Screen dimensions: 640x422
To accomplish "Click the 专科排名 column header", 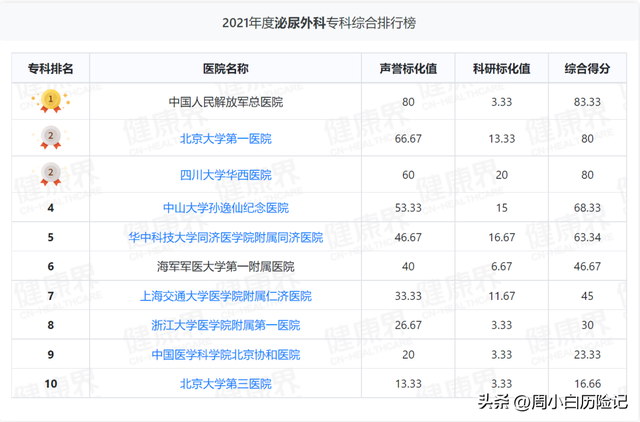I will 51,69.
